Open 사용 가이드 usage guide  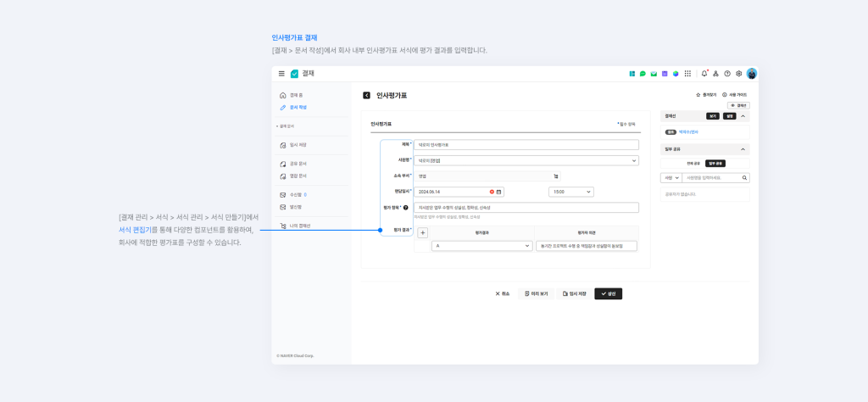pos(735,95)
